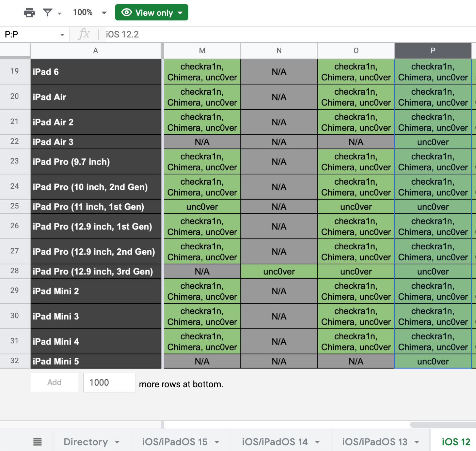
Task: Open the 100% zoom dropdown
Action: pyautogui.click(x=90, y=13)
